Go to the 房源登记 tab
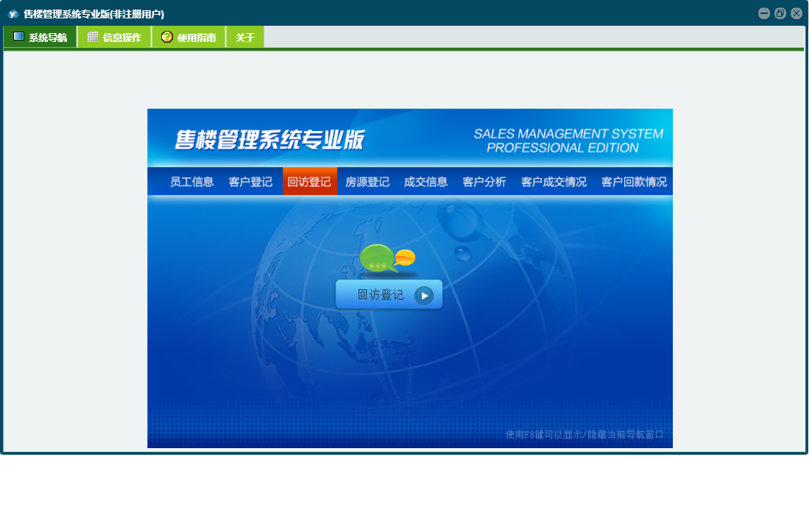Screen dimensions: 809x532 [x=367, y=182]
